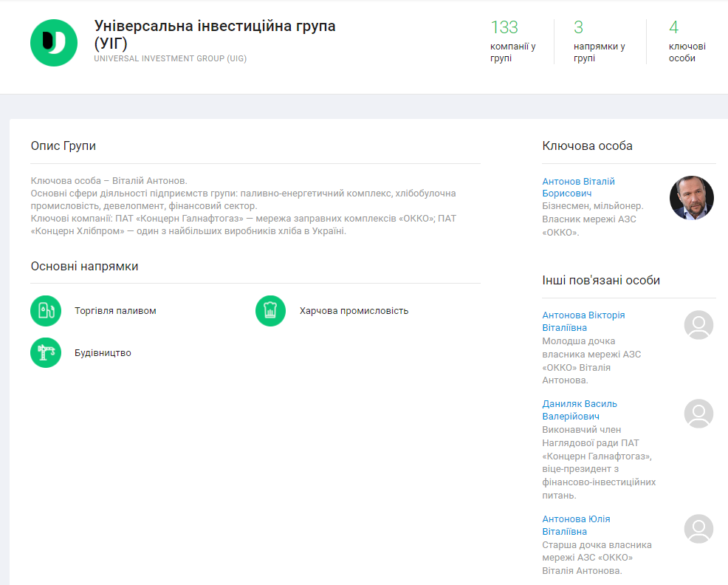Select the Торгівля паливом direction
This screenshot has height=585, width=728.
click(x=115, y=311)
